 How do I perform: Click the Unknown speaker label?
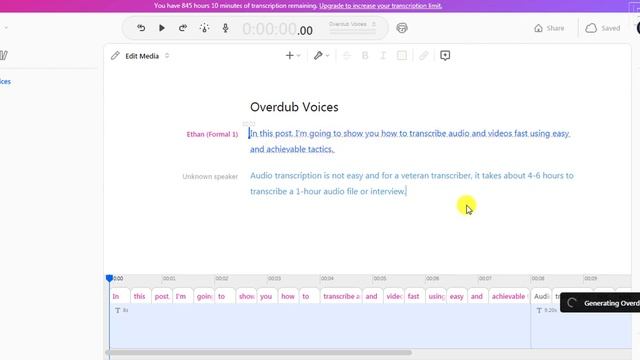point(210,176)
